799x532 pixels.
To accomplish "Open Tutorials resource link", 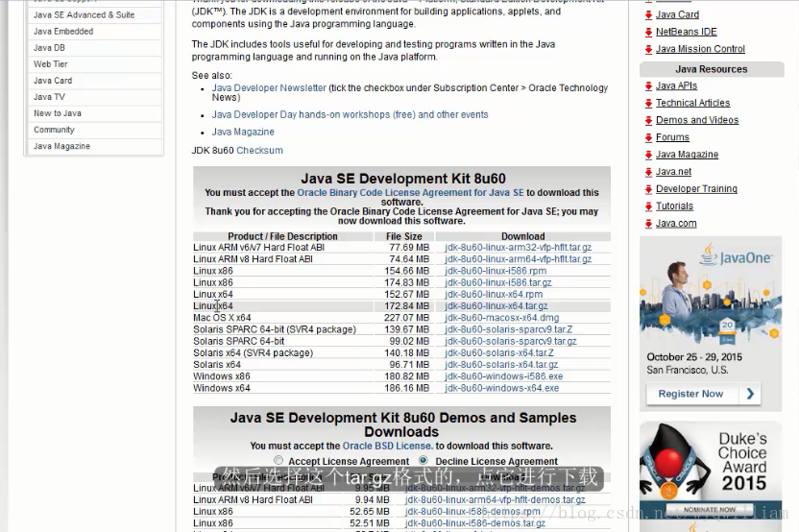I will tap(674, 206).
